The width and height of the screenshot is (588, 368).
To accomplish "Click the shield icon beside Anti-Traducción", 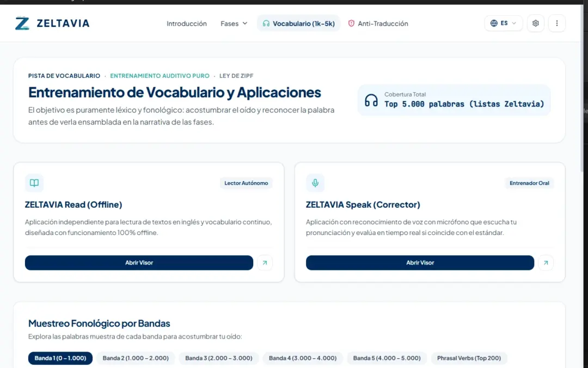I will [x=351, y=23].
